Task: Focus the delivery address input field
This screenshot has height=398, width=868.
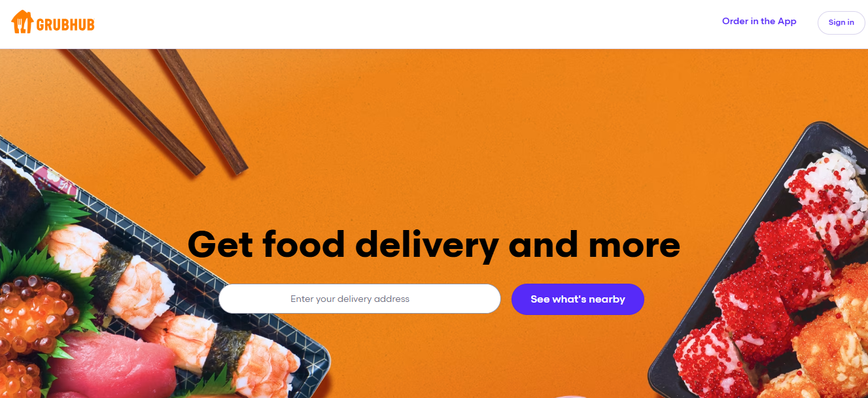Action: coord(360,299)
